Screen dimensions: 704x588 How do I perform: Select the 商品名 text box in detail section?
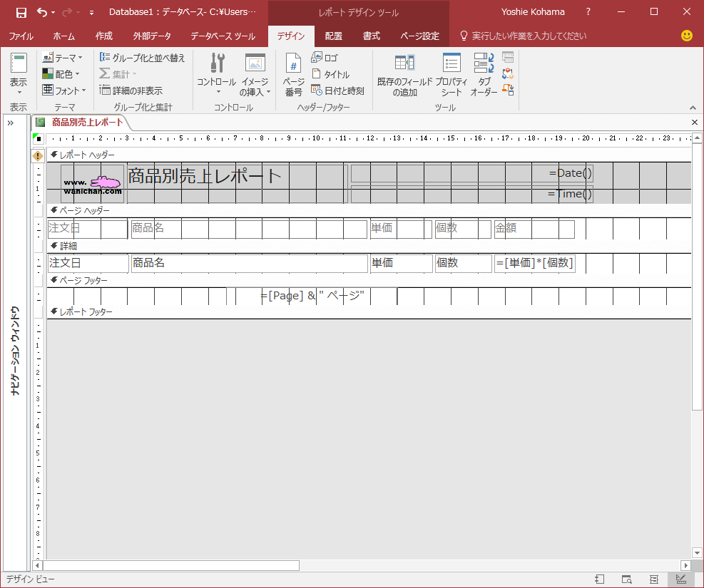(x=249, y=263)
